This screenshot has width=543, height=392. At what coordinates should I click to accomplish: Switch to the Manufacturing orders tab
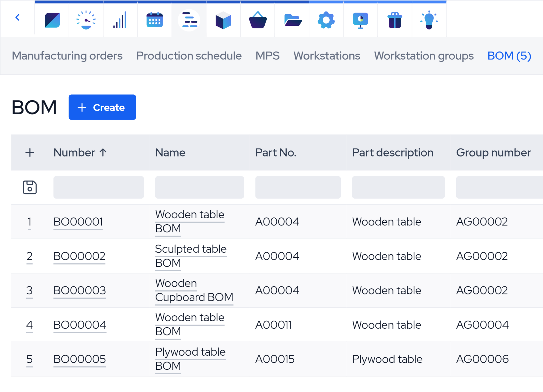67,56
